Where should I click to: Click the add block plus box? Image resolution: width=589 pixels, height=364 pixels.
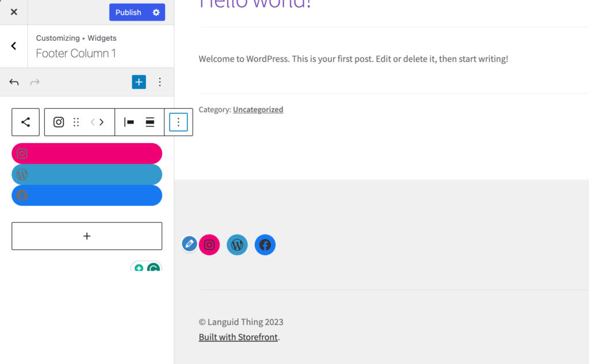click(87, 236)
